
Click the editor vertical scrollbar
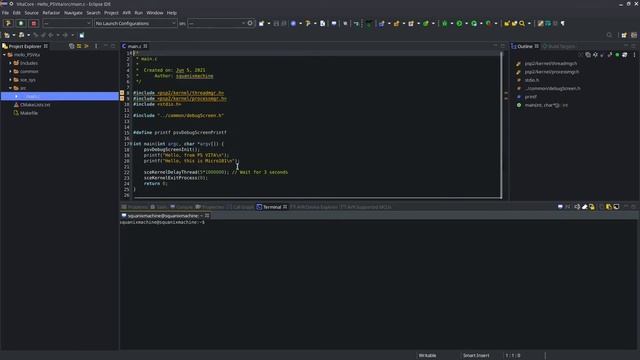[501, 124]
